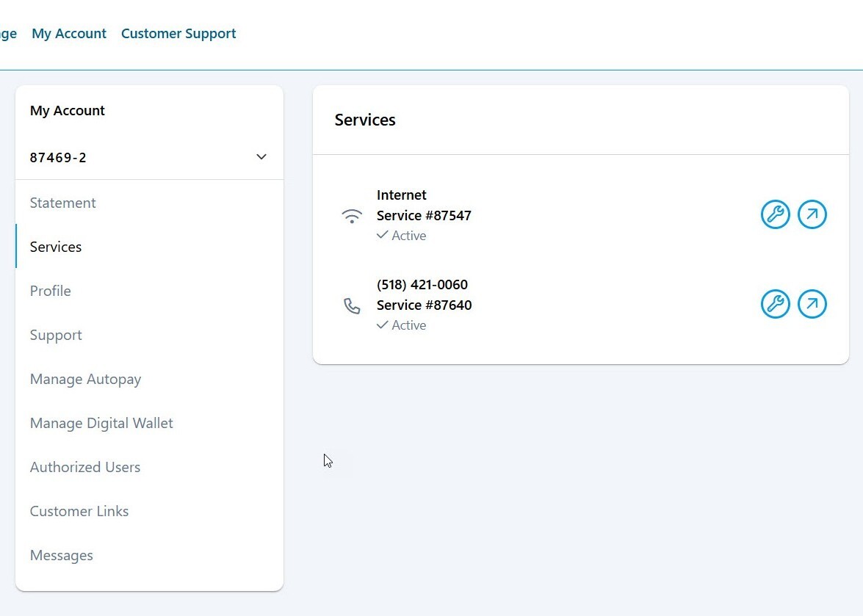863x616 pixels.
Task: Open Manage Autopay settings
Action: [85, 379]
